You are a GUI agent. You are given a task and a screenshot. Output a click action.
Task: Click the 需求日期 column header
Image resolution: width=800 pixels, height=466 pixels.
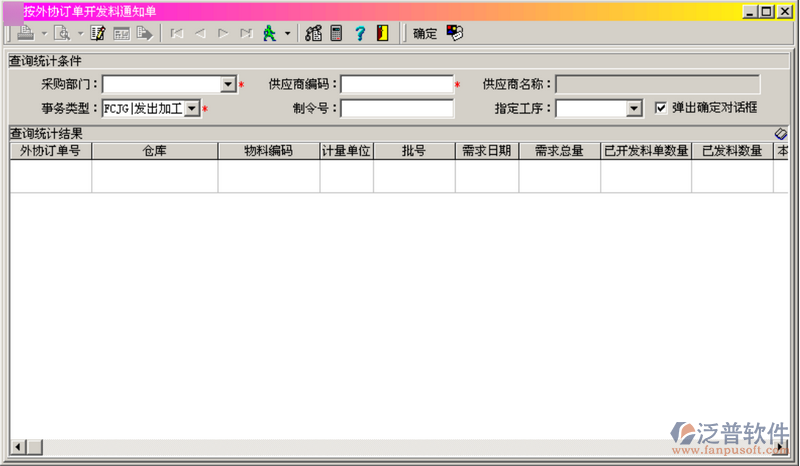487,151
